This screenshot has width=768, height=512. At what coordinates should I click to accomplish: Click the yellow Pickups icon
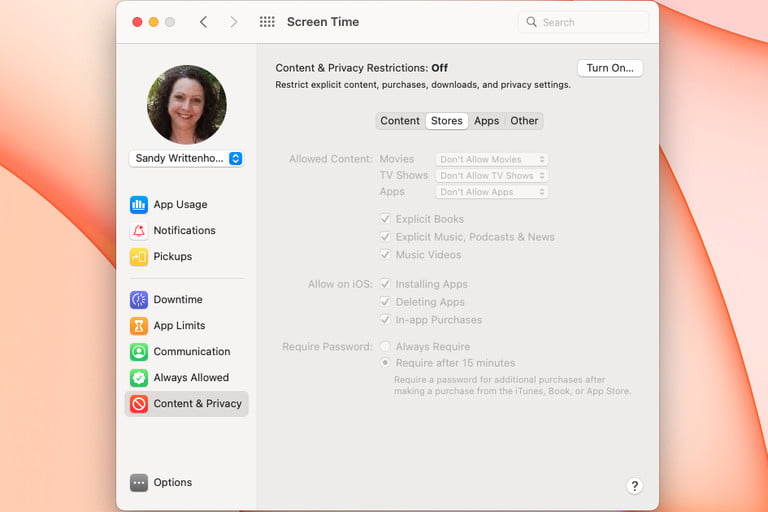pyautogui.click(x=139, y=256)
